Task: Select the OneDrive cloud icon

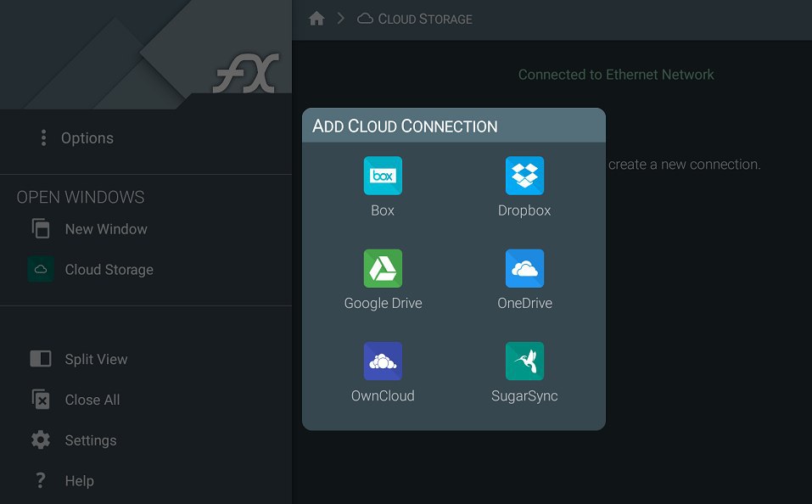Action: click(x=524, y=268)
